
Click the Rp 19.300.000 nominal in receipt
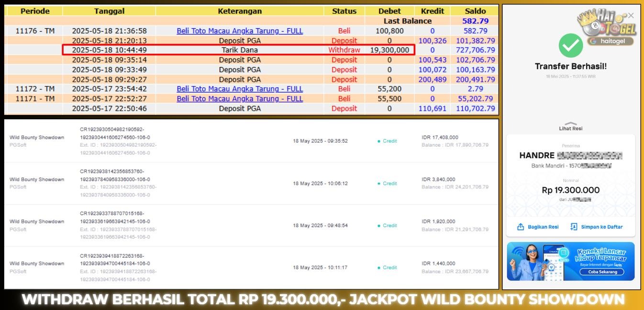tap(571, 190)
